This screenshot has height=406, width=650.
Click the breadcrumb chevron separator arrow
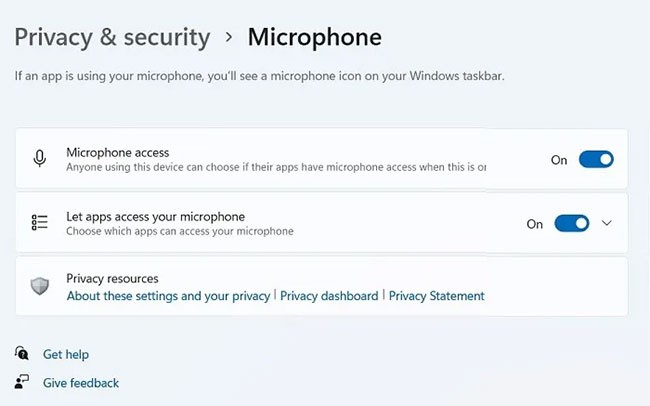[x=229, y=38]
